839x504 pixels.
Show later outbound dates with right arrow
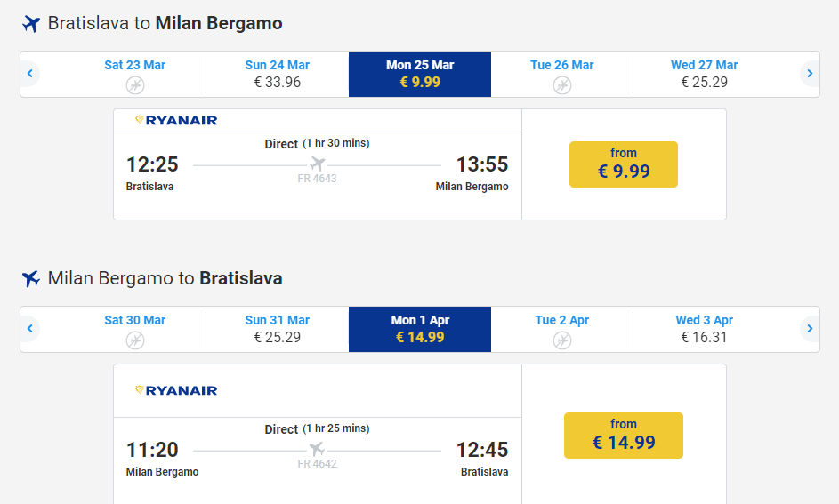[x=809, y=74]
